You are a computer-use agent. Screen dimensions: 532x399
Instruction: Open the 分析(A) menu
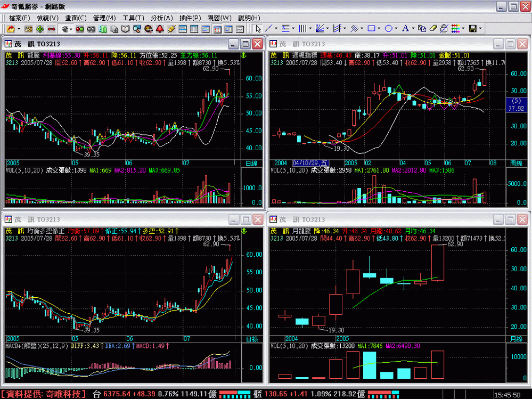[x=162, y=18]
